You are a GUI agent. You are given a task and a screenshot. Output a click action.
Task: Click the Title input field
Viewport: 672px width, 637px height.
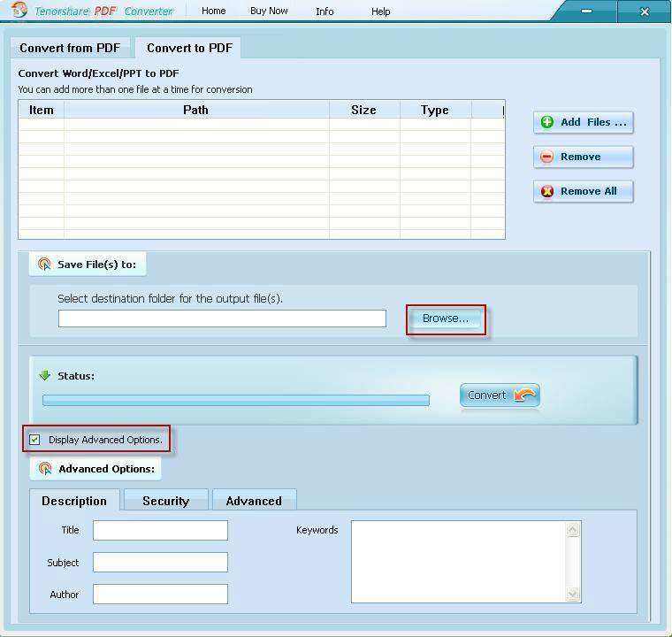(160, 530)
